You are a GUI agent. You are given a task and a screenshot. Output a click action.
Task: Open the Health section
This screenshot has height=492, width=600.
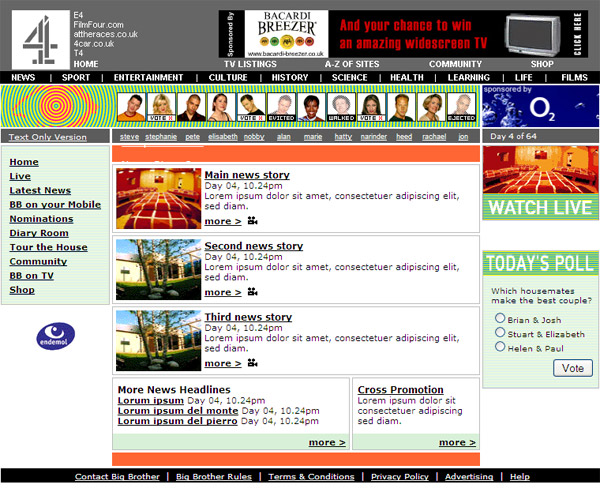407,77
